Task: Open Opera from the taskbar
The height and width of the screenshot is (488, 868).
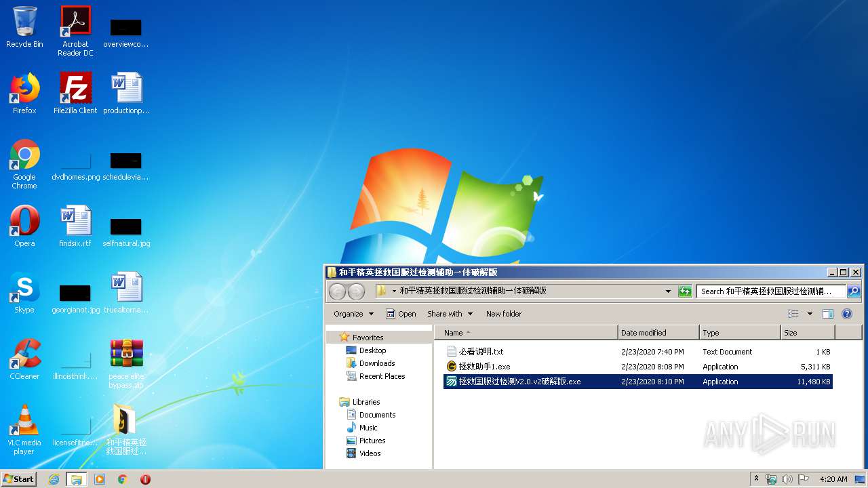Action: (x=145, y=479)
